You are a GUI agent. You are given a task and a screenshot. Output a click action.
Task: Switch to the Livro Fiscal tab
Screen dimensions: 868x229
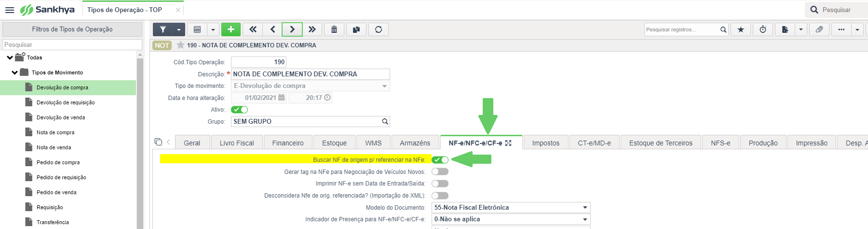coord(237,143)
